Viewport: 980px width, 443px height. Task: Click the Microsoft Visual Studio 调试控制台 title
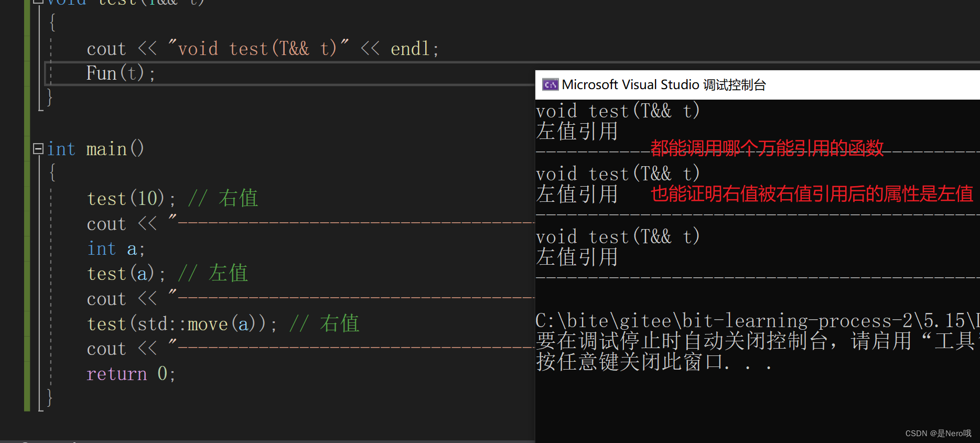click(x=664, y=84)
